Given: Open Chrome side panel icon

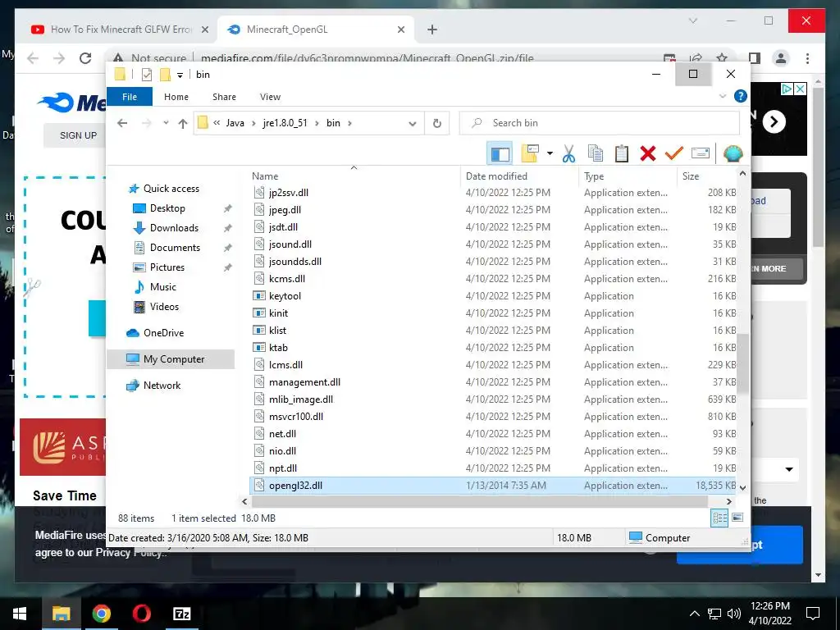Looking at the screenshot, I should tap(755, 58).
